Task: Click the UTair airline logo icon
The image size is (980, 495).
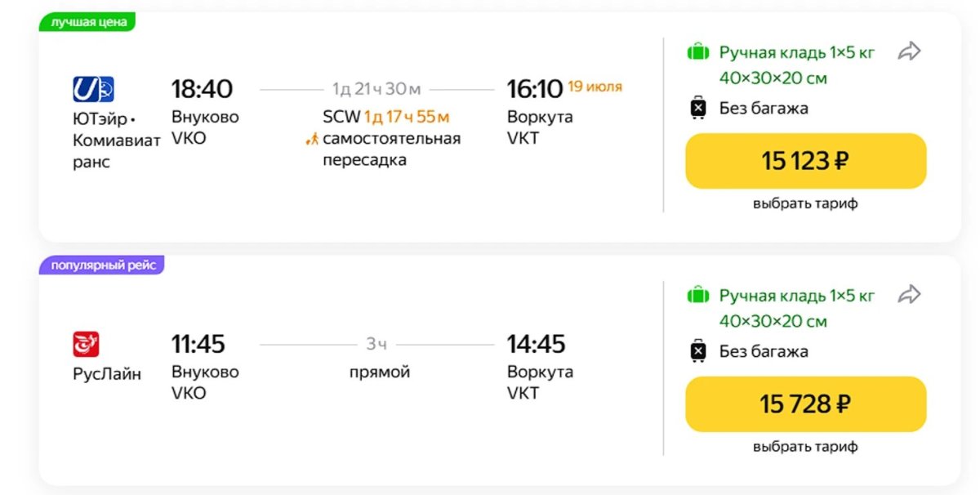Action: [93, 88]
